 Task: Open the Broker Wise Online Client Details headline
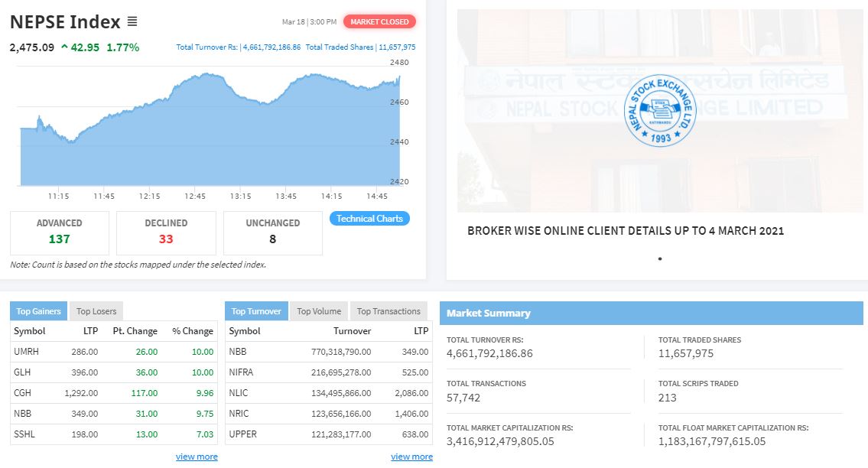tap(626, 231)
